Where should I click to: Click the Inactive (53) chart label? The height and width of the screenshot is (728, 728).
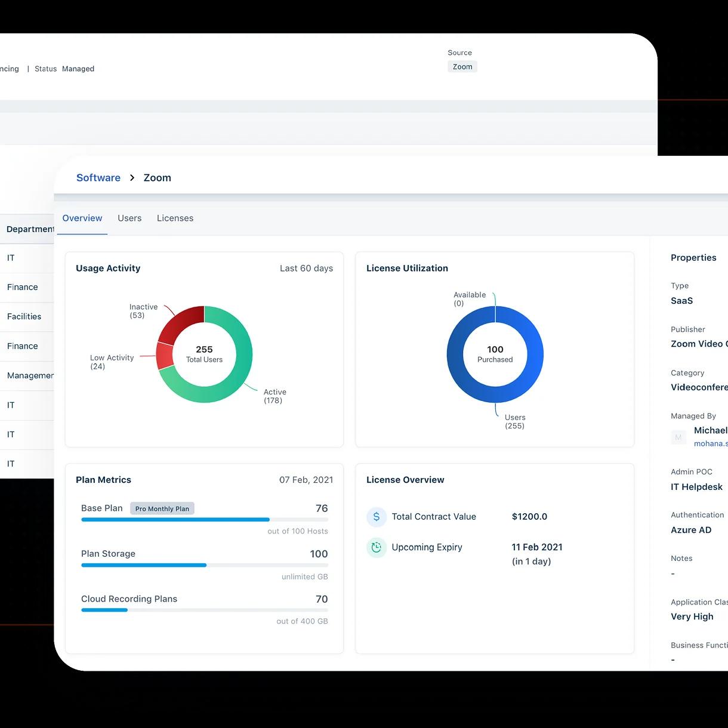[143, 311]
